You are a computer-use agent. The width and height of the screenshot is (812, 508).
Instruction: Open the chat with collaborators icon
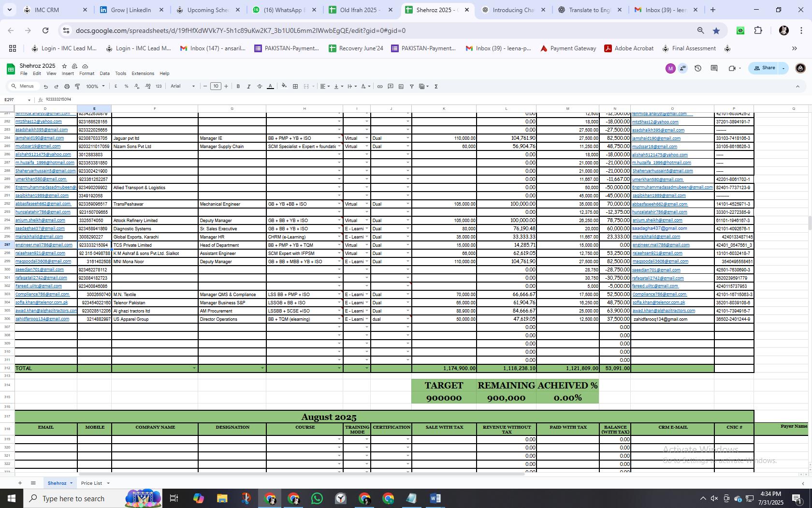click(683, 68)
